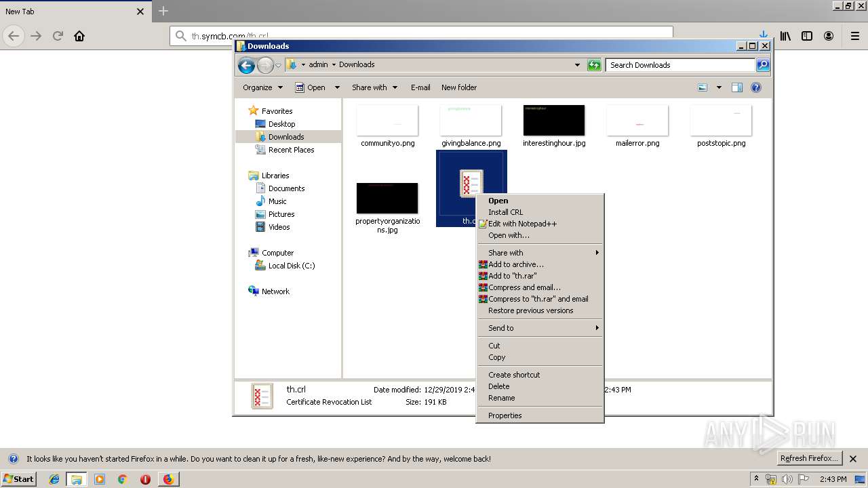The height and width of the screenshot is (488, 868).
Task: Dismiss the Firefox refresh notification bar
Action: pos(853,459)
